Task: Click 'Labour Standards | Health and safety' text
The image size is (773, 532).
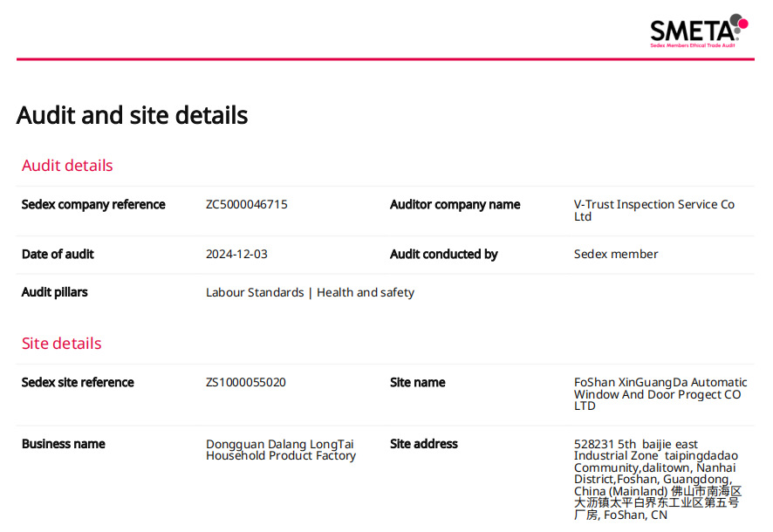Action: click(x=310, y=293)
